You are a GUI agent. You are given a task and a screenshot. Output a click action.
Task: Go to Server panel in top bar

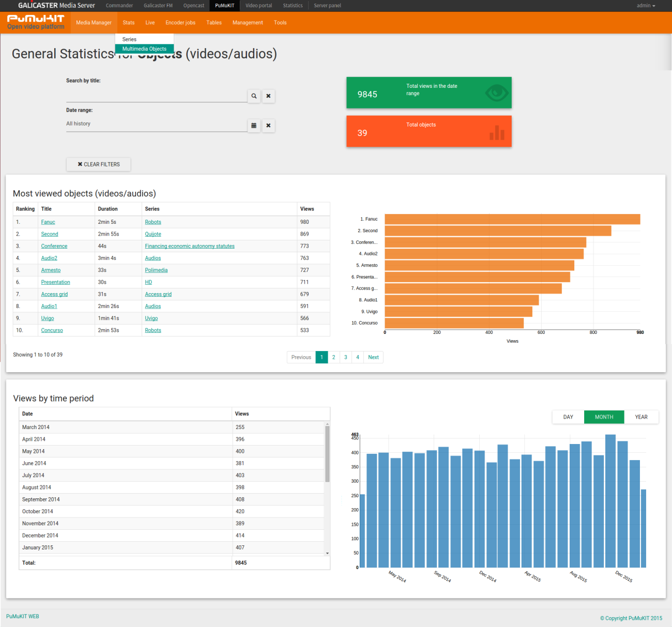(x=327, y=6)
